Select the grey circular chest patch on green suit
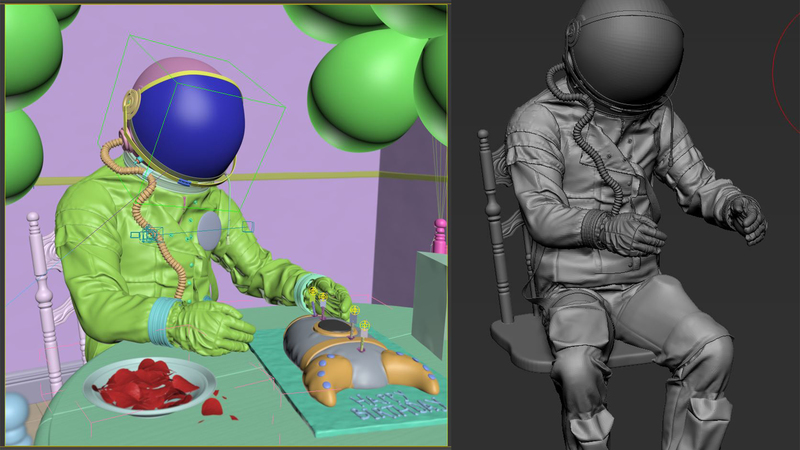Screen dimensions: 800x450 coord(209,231)
